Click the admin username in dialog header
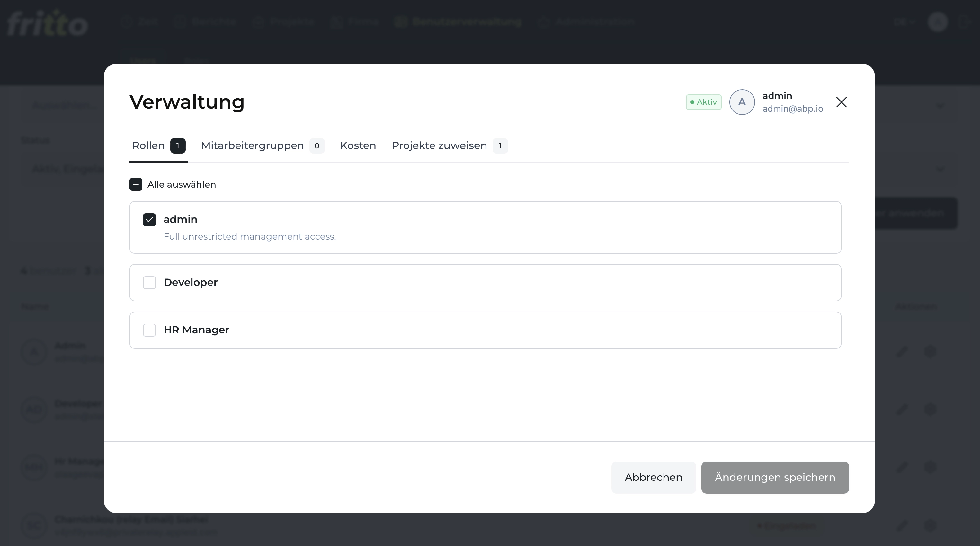The height and width of the screenshot is (546, 980). pos(777,96)
